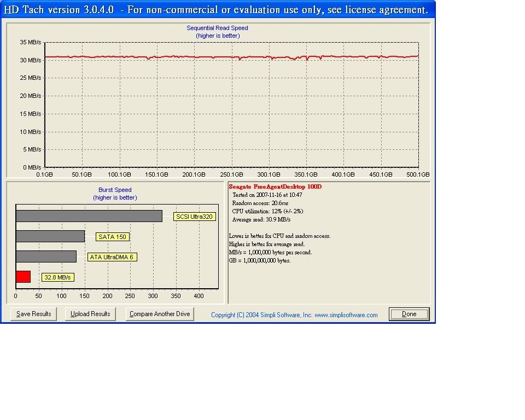Select the CPU utilization: 12% line

(x=267, y=211)
